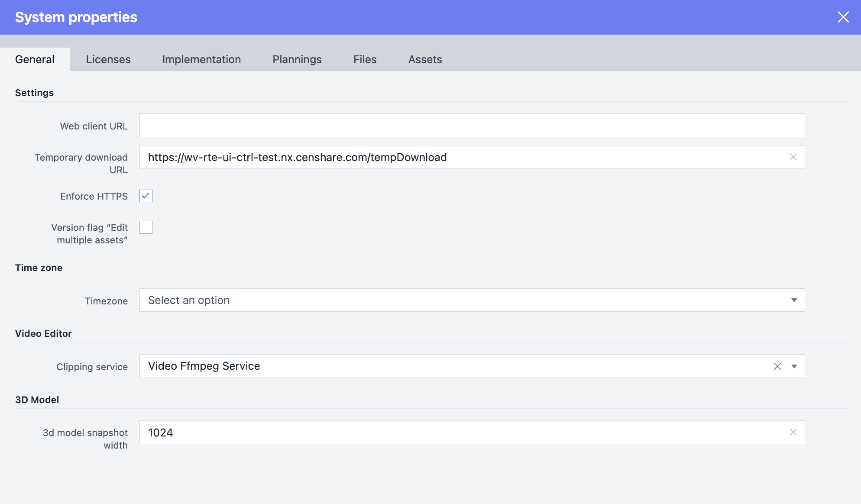Clear the 3d model snapshot width value
Viewport: 861px width, 504px height.
pyautogui.click(x=793, y=432)
